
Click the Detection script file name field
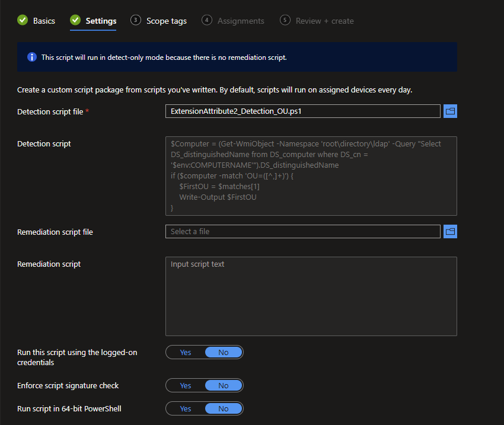click(x=302, y=111)
